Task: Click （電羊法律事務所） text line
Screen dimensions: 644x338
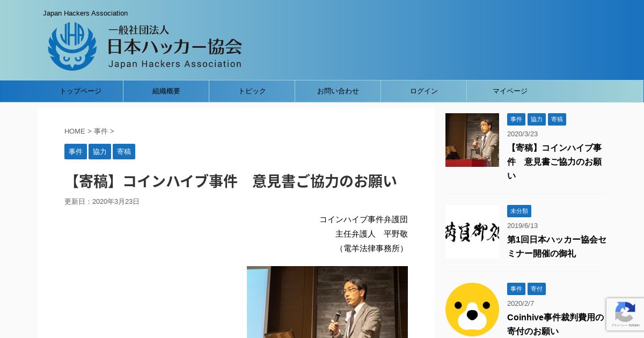Action: [371, 248]
